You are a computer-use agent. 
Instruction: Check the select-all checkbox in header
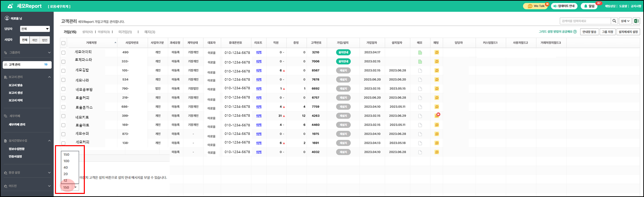pos(63,43)
